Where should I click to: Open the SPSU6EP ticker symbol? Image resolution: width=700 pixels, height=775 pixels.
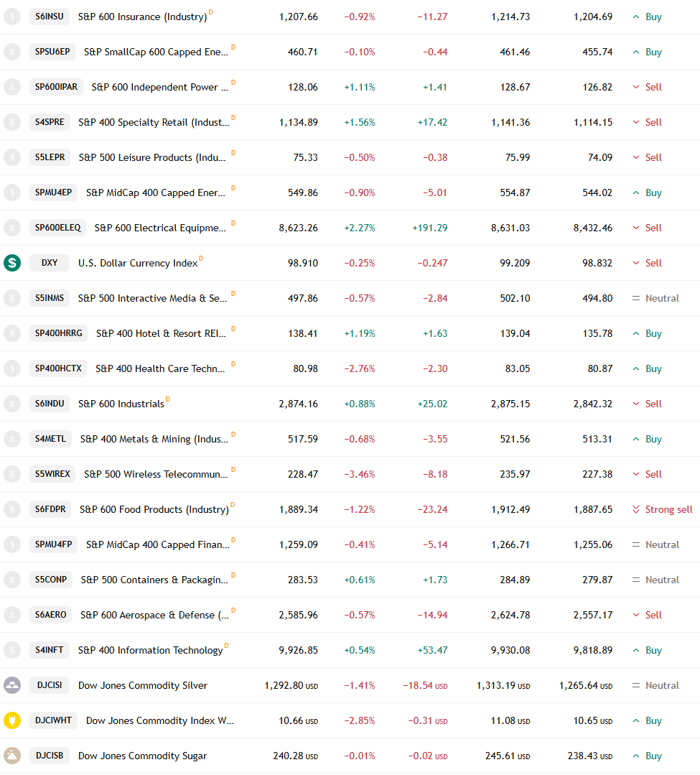(x=52, y=52)
